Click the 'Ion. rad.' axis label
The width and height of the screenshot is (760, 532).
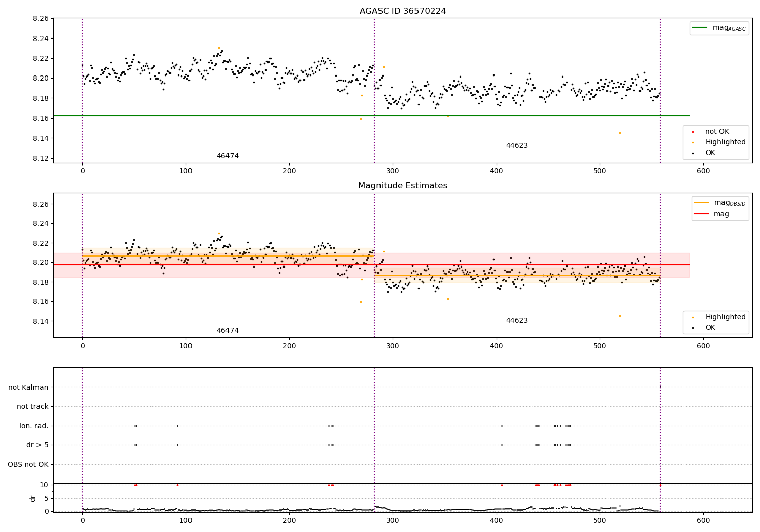pyautogui.click(x=34, y=426)
